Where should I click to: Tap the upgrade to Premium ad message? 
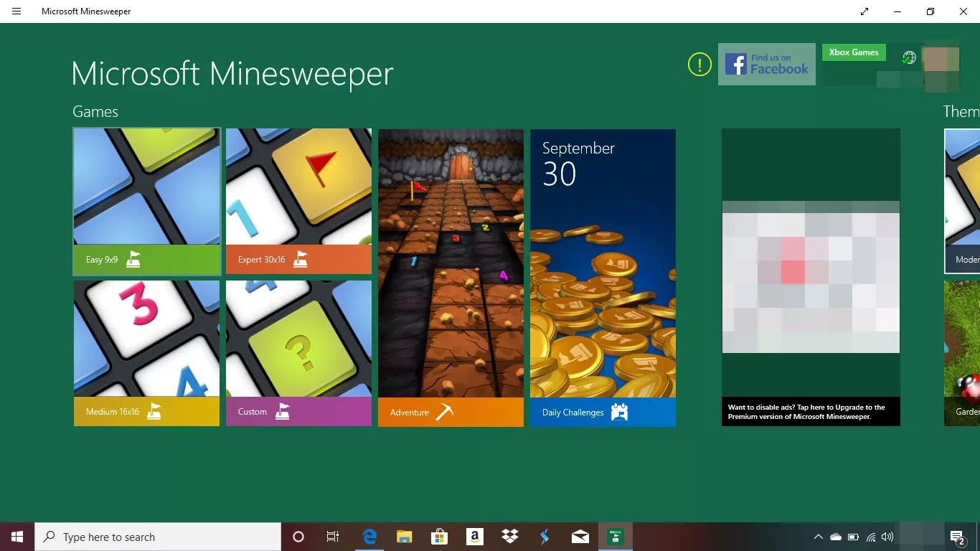(811, 412)
